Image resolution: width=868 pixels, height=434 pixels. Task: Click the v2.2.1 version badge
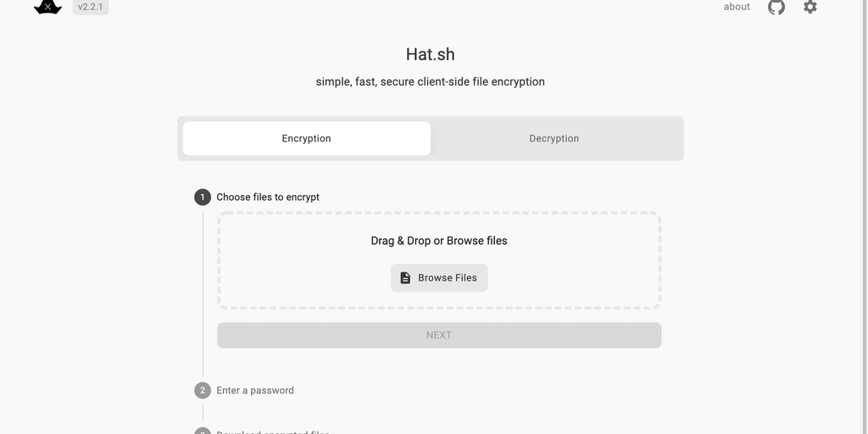pyautogui.click(x=91, y=7)
